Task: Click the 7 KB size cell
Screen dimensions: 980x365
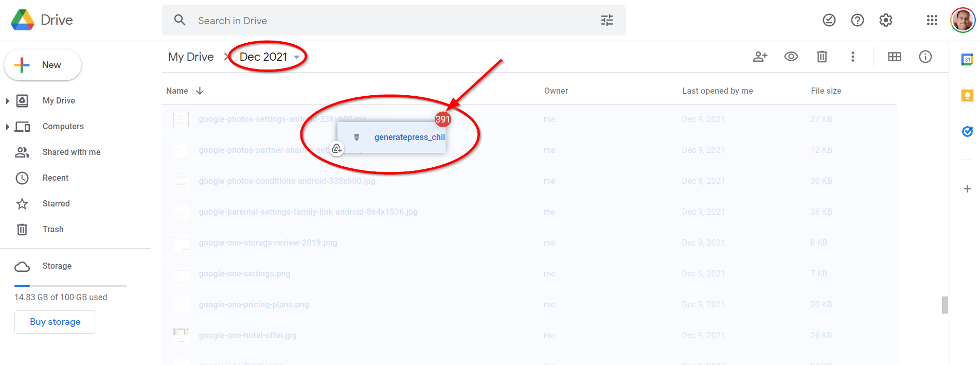Action: point(819,274)
